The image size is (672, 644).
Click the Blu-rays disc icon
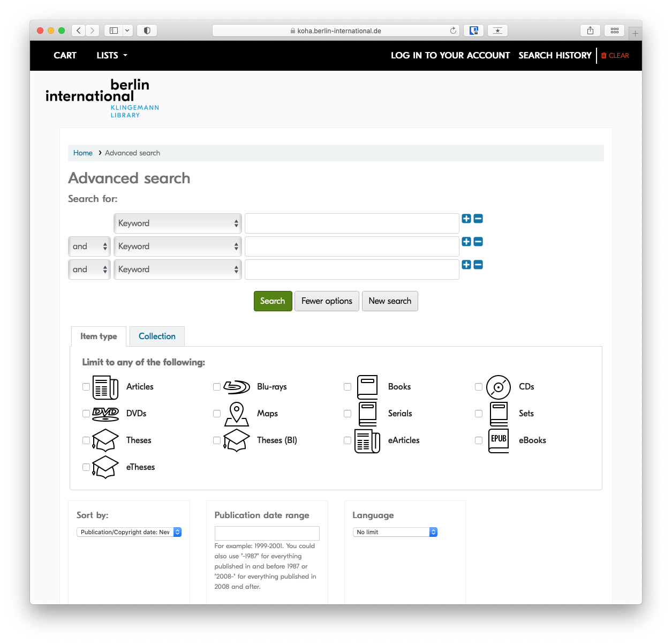coord(236,387)
